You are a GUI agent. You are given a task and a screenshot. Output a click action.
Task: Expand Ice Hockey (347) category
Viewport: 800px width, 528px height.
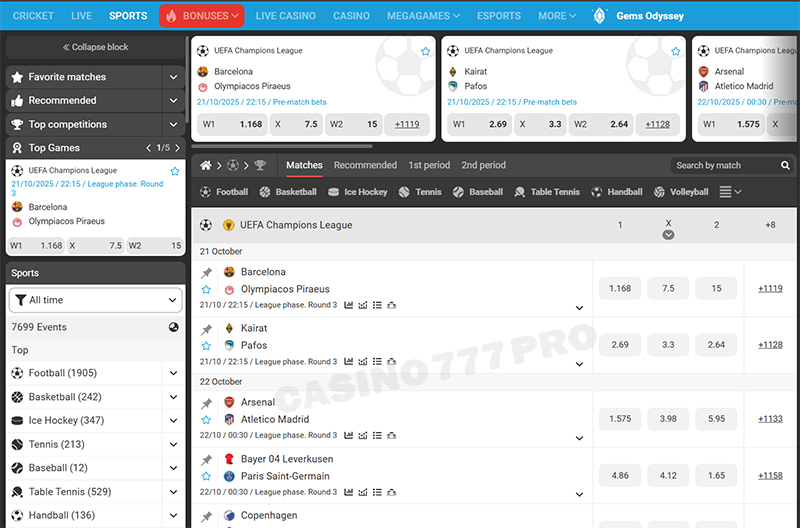(173, 420)
